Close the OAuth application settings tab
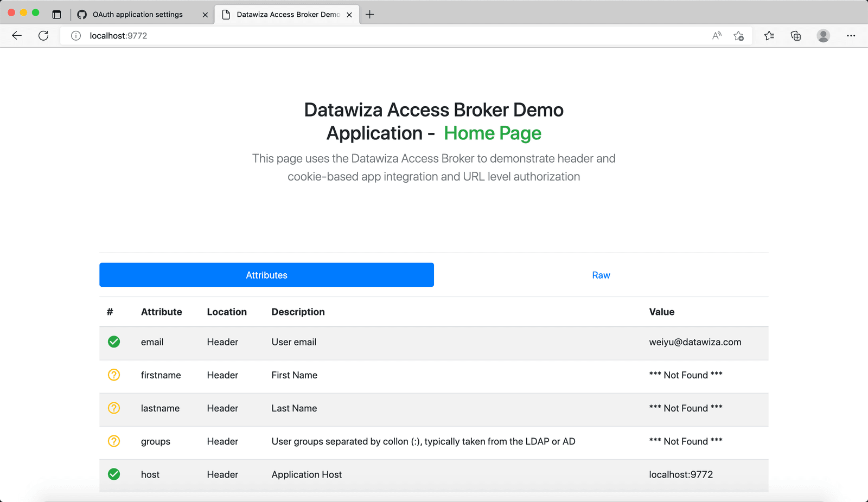The width and height of the screenshot is (868, 502). 205,15
